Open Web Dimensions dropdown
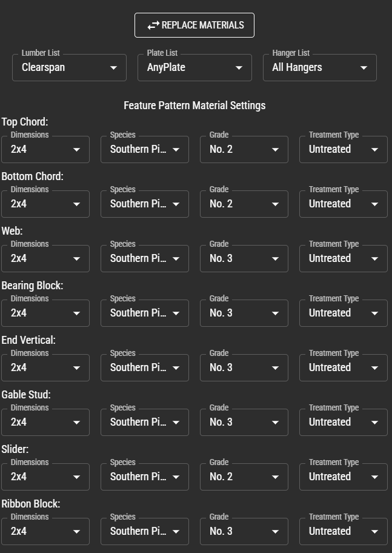The width and height of the screenshot is (392, 553). pos(45,258)
